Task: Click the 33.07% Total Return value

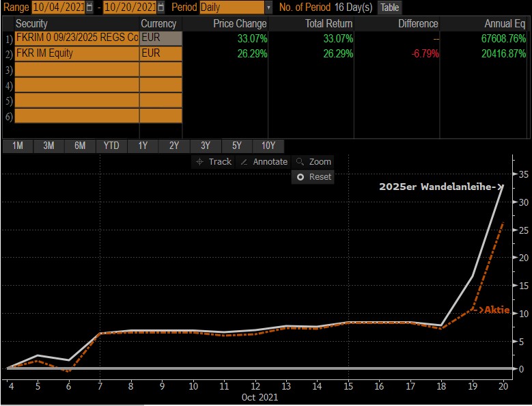Action: tap(338, 39)
